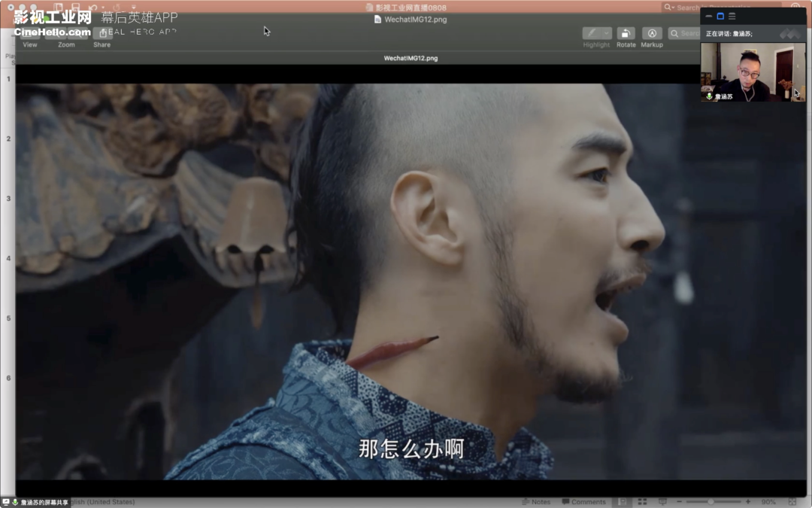Open the Undo history dropdown arrow
This screenshot has height=508, width=812.
coord(102,8)
